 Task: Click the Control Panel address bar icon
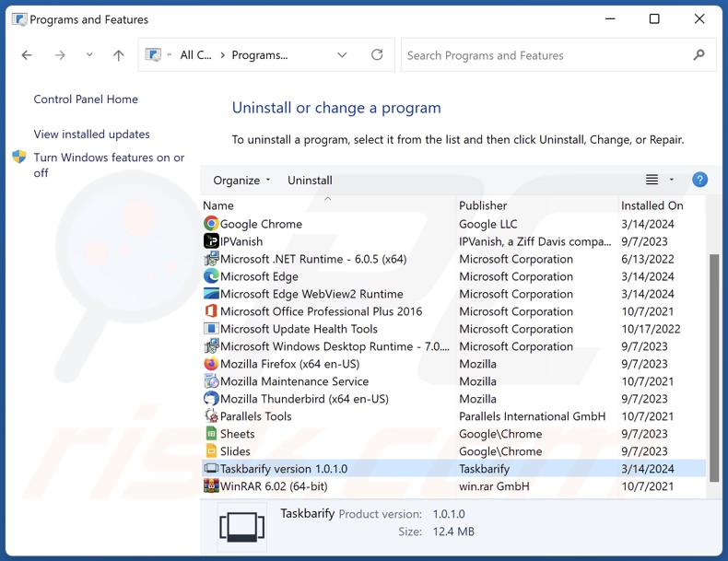click(x=153, y=54)
